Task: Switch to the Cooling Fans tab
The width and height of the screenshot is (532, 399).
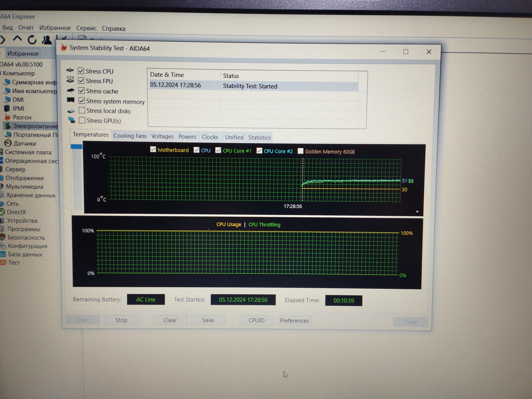Action: [130, 136]
